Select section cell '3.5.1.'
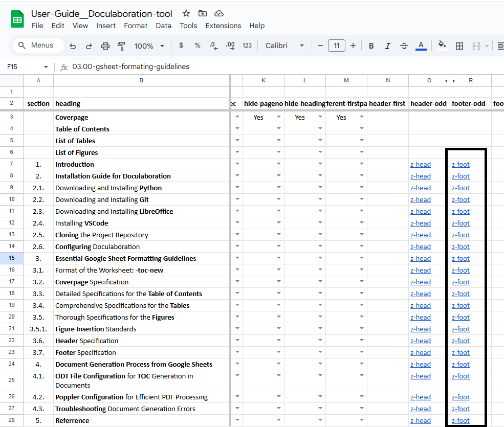 tap(38, 329)
